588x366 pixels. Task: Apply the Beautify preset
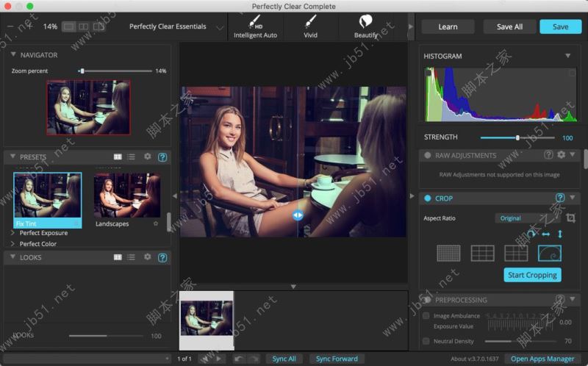[365, 26]
